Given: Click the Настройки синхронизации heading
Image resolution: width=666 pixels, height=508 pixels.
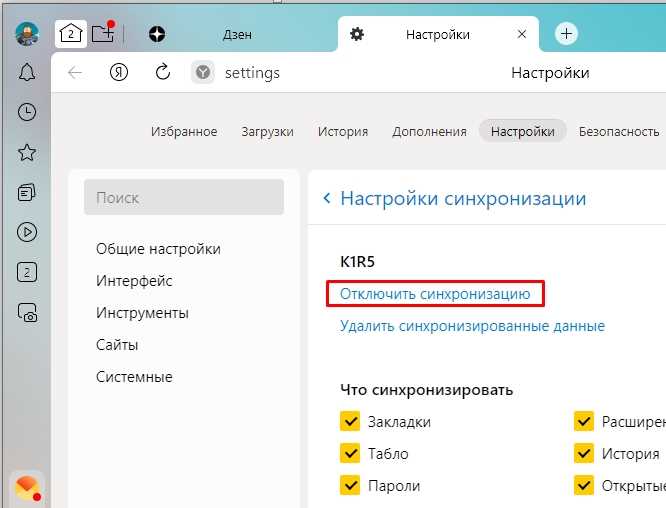Looking at the screenshot, I should pos(463,198).
